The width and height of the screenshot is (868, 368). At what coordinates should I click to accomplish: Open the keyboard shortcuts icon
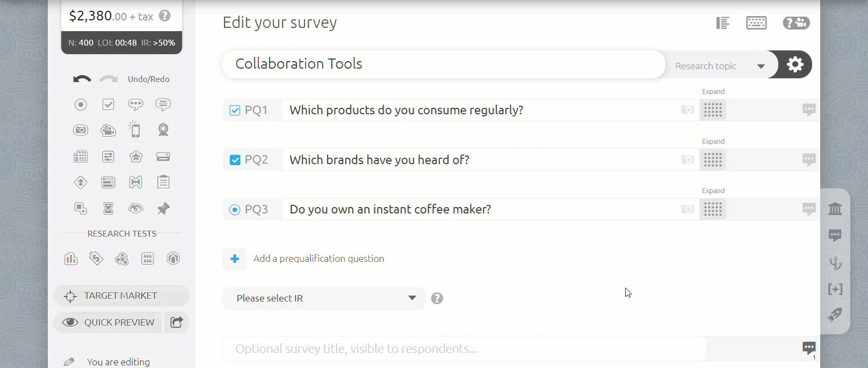tap(756, 23)
